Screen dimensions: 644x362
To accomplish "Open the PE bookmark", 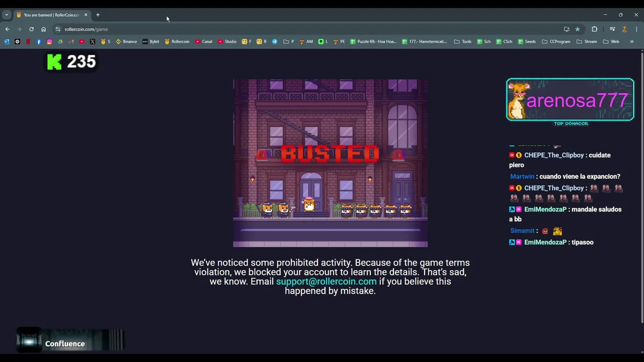I will (x=339, y=42).
